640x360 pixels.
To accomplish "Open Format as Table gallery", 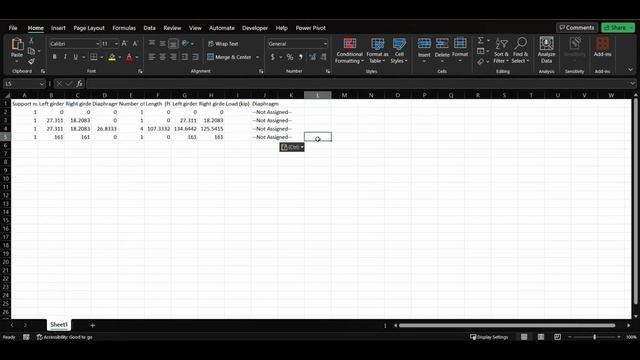I will 377,50.
